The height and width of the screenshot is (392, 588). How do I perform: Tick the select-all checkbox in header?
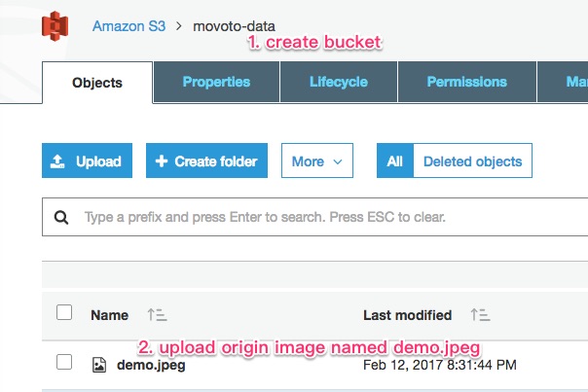pyautogui.click(x=64, y=313)
